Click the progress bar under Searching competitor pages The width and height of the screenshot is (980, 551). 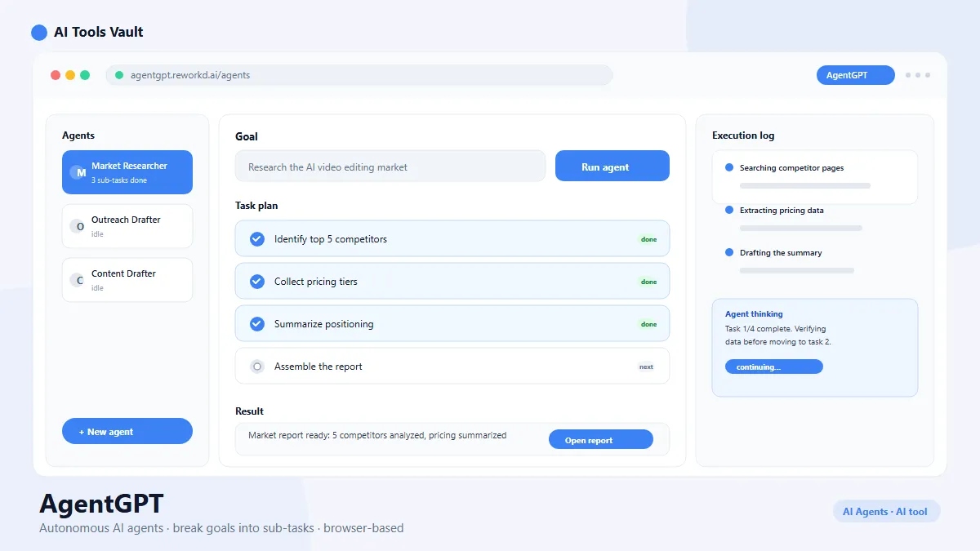pyautogui.click(x=805, y=185)
